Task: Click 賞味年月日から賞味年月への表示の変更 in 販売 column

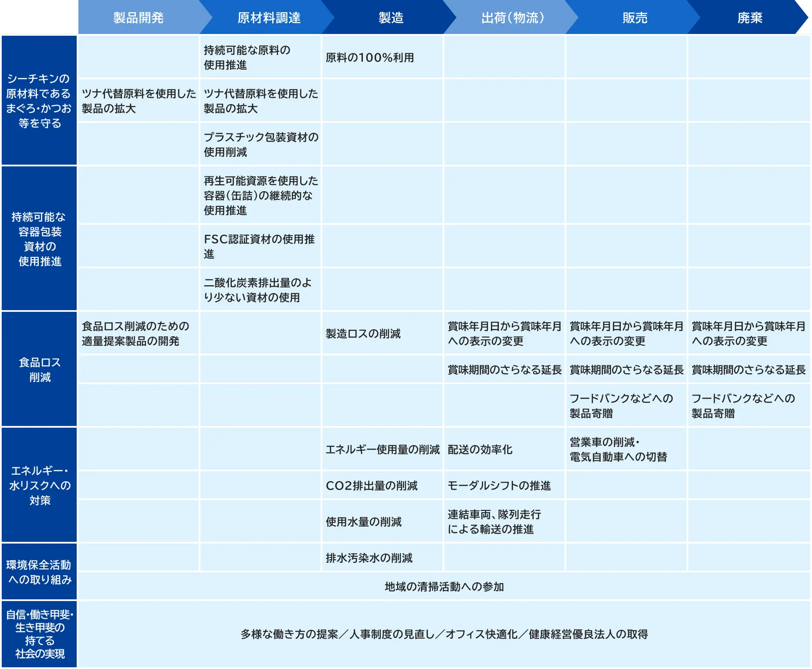Action: tap(626, 333)
